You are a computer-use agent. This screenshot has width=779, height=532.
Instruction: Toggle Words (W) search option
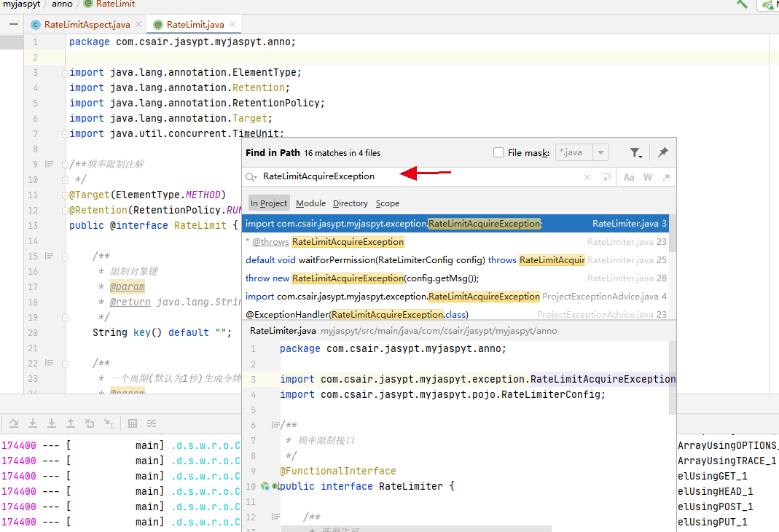pos(647,177)
